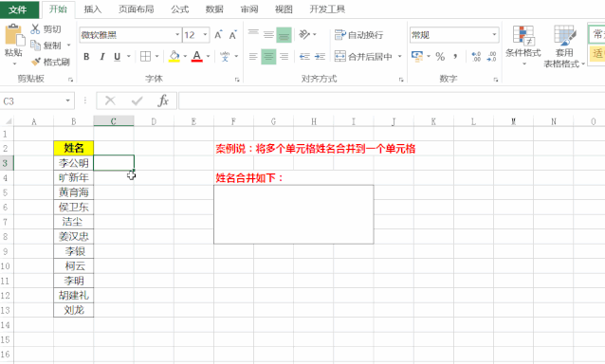This screenshot has height=364, width=605.
Task: Open fill color dropdown arrow
Action: [185, 57]
